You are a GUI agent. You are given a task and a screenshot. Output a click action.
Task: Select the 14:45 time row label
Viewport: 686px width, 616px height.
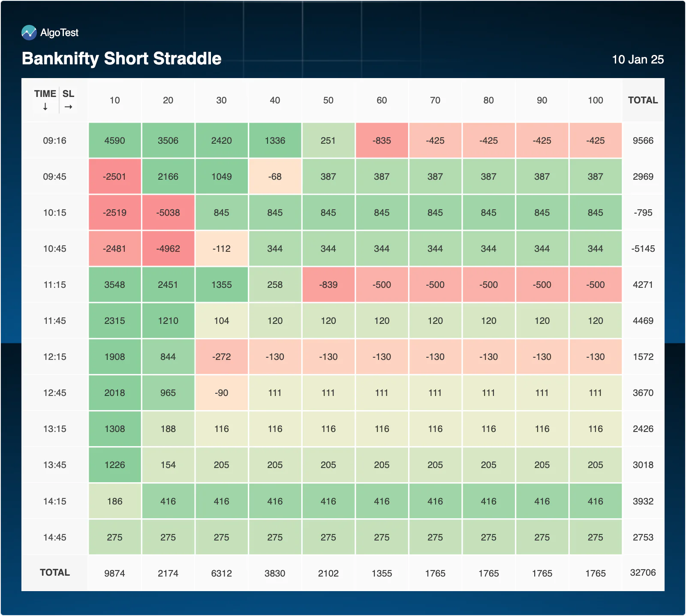point(54,537)
